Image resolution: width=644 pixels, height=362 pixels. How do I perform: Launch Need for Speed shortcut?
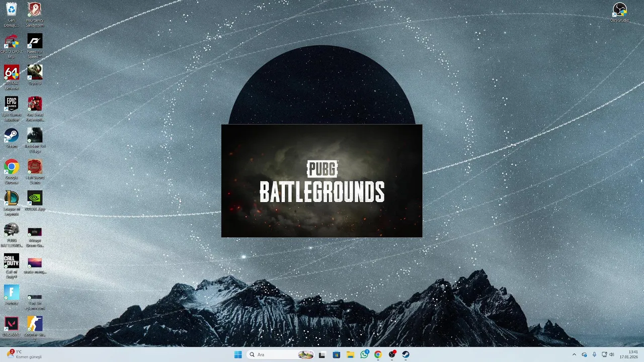35,46
